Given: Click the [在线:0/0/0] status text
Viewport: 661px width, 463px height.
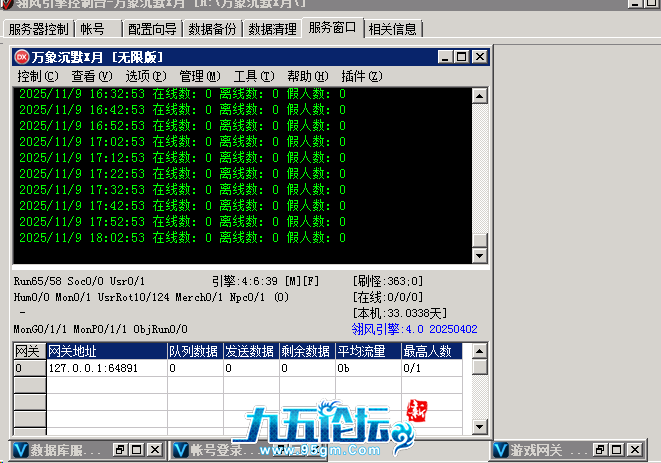Looking at the screenshot, I should (x=387, y=297).
